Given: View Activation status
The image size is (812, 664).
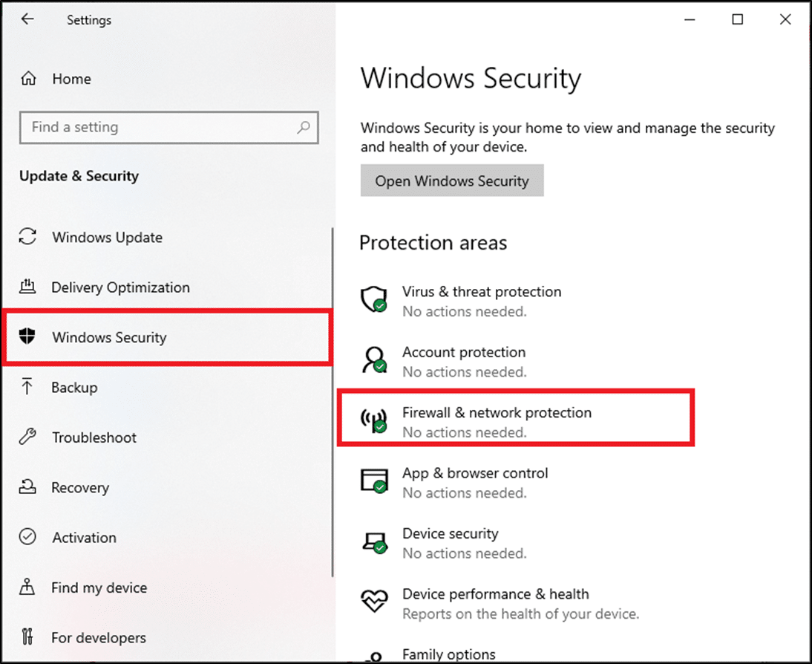Looking at the screenshot, I should pyautogui.click(x=84, y=537).
